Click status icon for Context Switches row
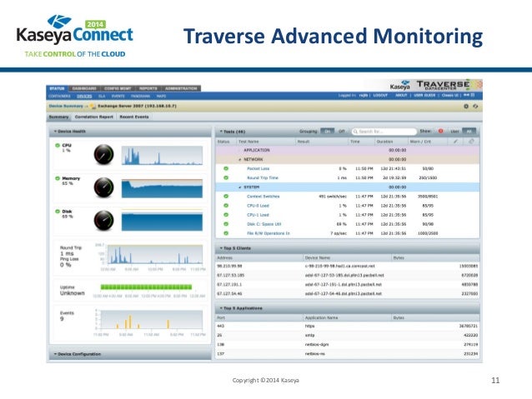The height and width of the screenshot is (399, 532). pyautogui.click(x=226, y=197)
